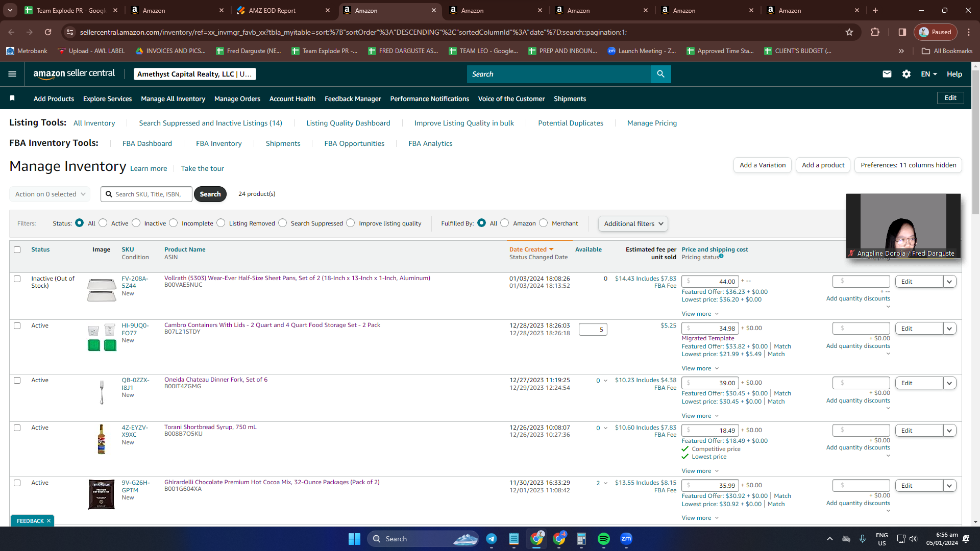Open Manage All Inventory menu item

pos(173,98)
